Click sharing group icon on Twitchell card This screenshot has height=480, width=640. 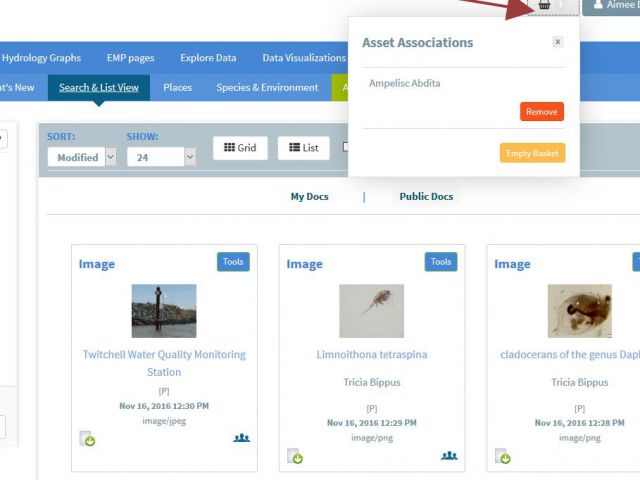(241, 438)
